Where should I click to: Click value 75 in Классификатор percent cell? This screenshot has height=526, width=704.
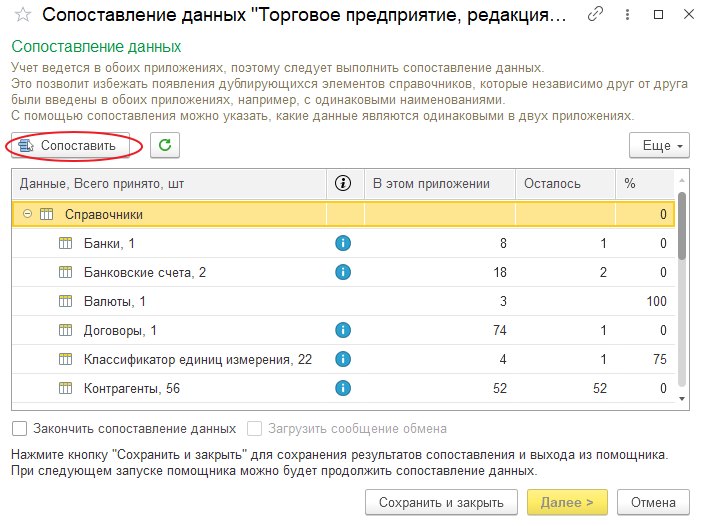660,359
